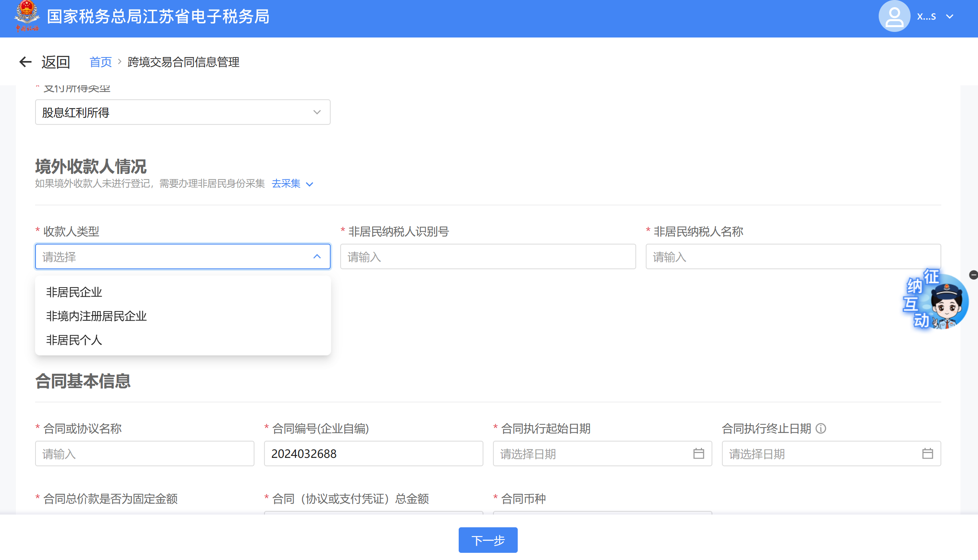978x560 pixels.
Task: Select 非境内注册居民企业 option
Action: (97, 316)
